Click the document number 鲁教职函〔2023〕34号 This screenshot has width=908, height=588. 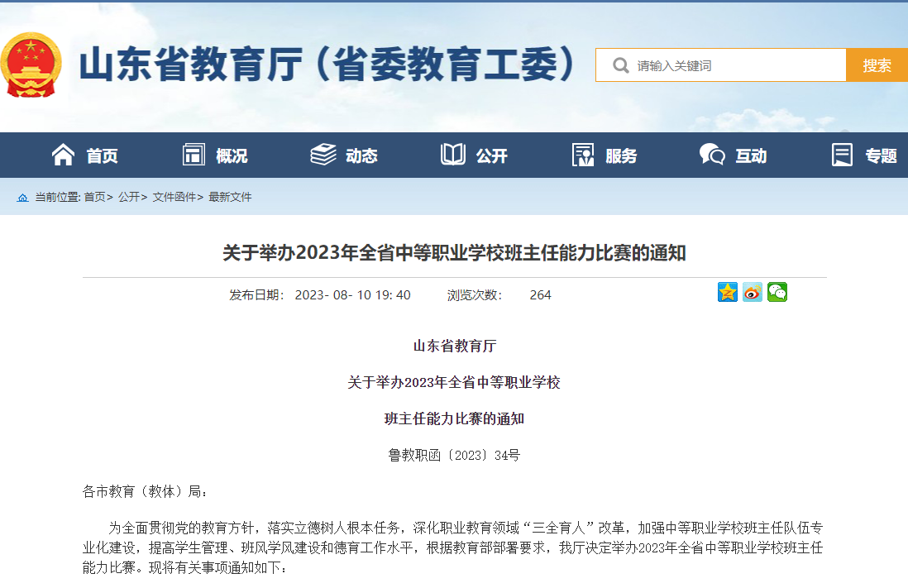pyautogui.click(x=454, y=456)
